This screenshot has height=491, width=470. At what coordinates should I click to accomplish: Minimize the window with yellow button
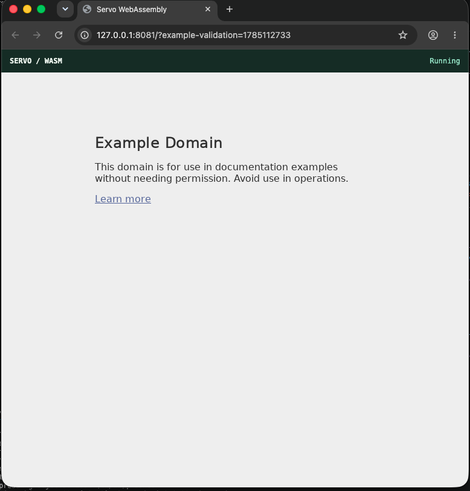pos(27,9)
